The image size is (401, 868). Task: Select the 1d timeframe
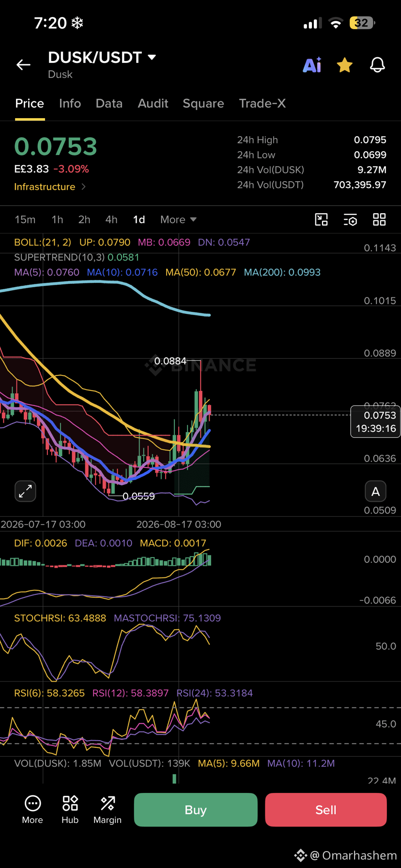(x=139, y=220)
